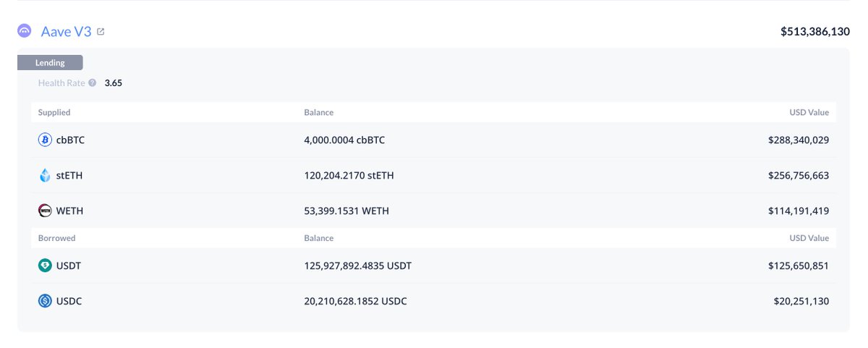Click the WETH token icon
This screenshot has width=868, height=348.
tap(45, 211)
